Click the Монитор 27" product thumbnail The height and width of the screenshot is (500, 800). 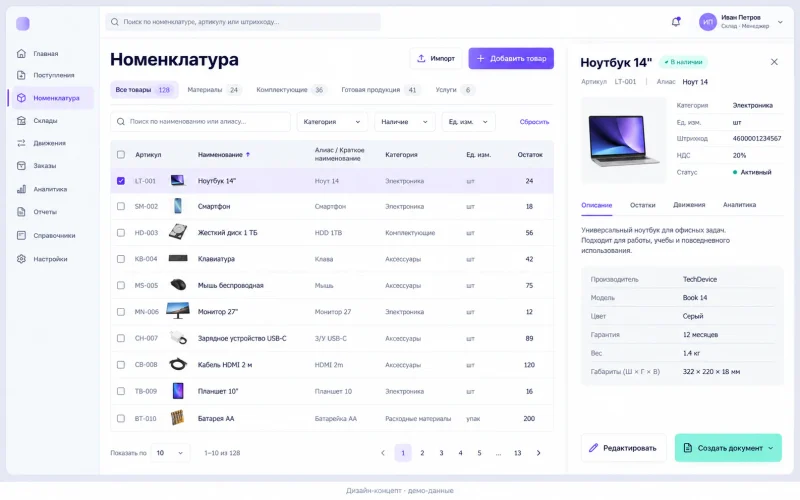click(x=178, y=311)
